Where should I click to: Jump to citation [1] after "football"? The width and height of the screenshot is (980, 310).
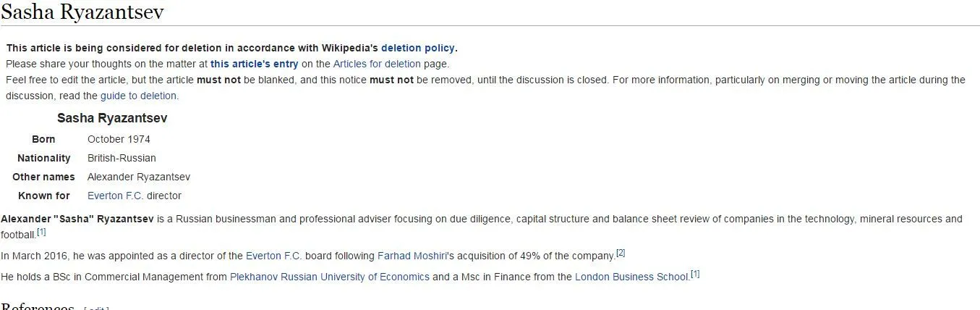pos(41,232)
